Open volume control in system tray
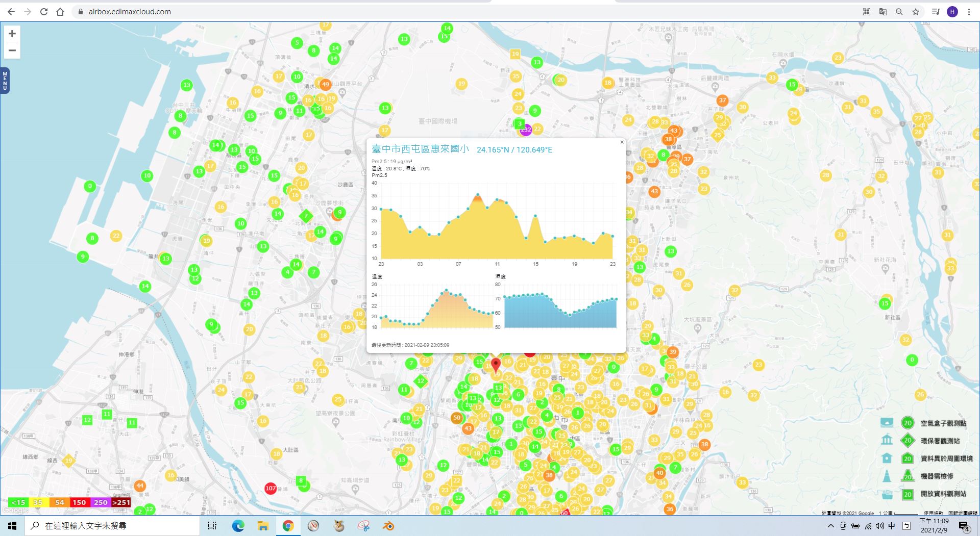Screen dimensions: 980x536 pos(879,526)
